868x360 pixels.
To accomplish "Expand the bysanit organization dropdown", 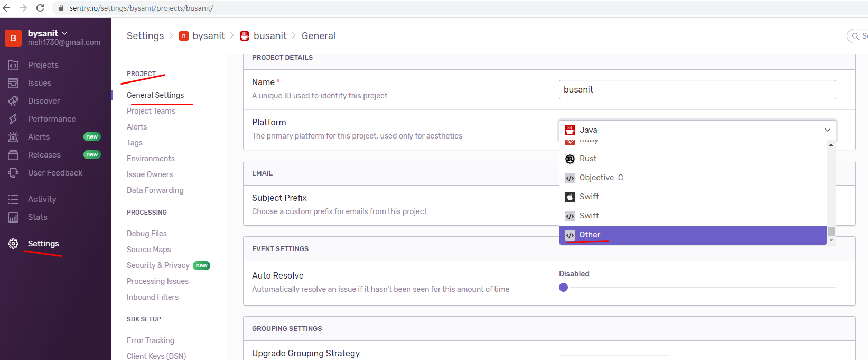I will pyautogui.click(x=64, y=33).
